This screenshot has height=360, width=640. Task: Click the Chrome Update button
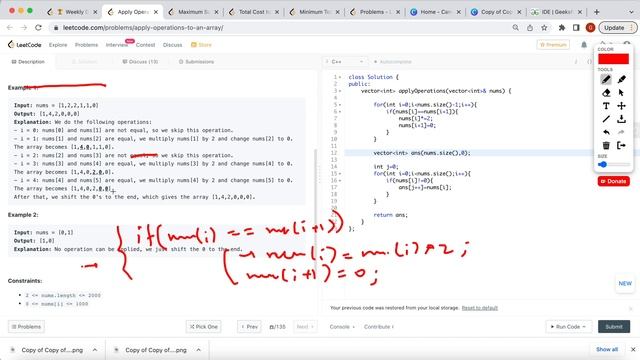[617, 28]
